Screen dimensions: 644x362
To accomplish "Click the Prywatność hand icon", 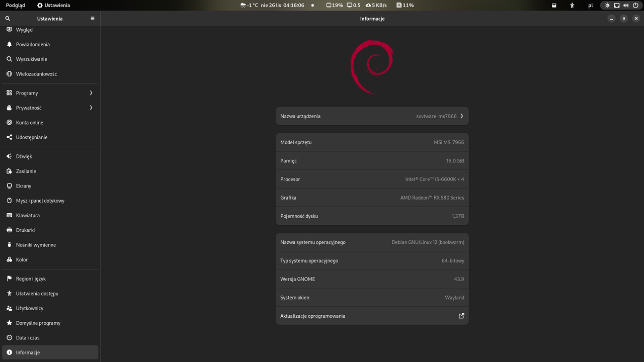I will tap(9, 108).
